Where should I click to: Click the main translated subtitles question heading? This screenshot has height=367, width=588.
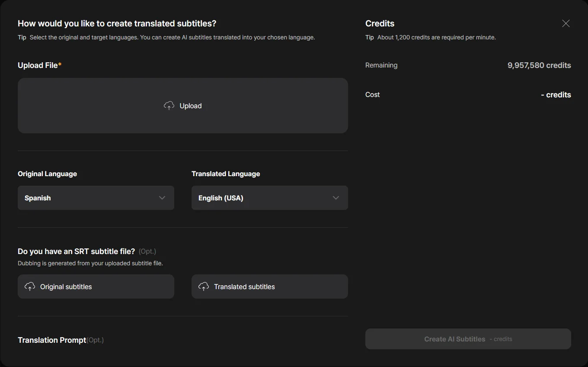(117, 23)
